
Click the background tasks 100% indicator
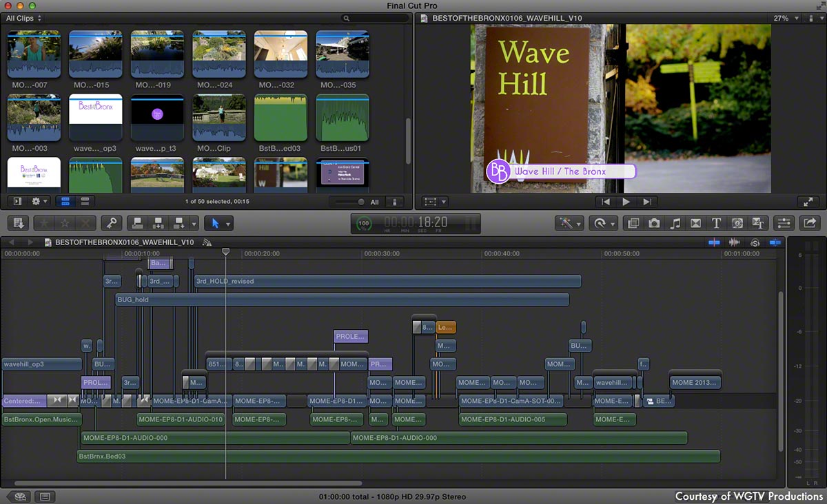click(363, 223)
